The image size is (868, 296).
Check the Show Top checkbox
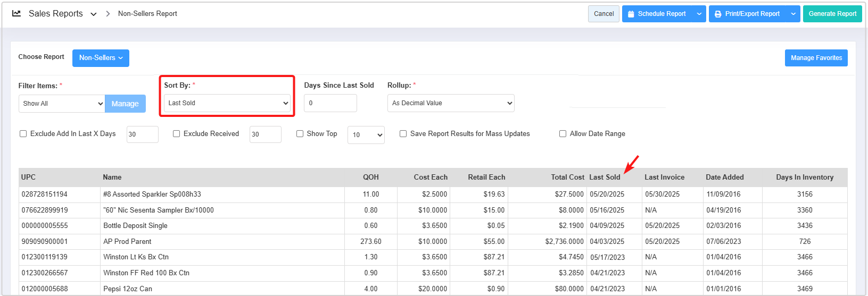tap(300, 134)
